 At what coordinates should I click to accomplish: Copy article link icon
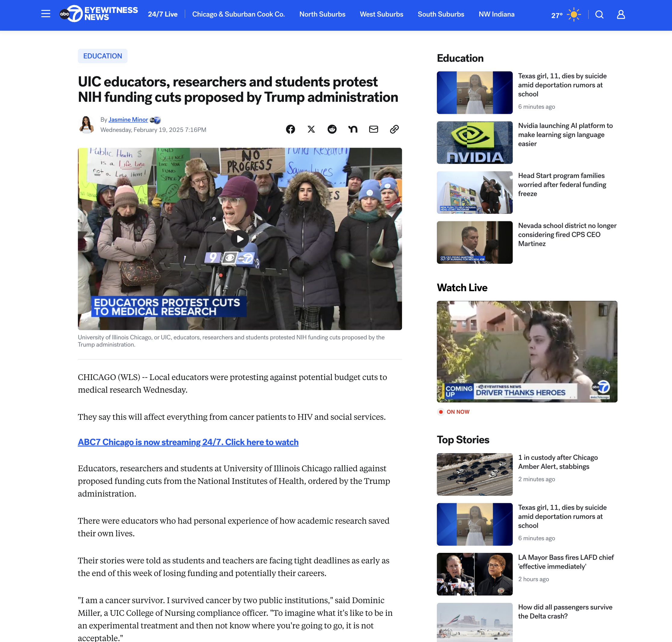(x=394, y=129)
